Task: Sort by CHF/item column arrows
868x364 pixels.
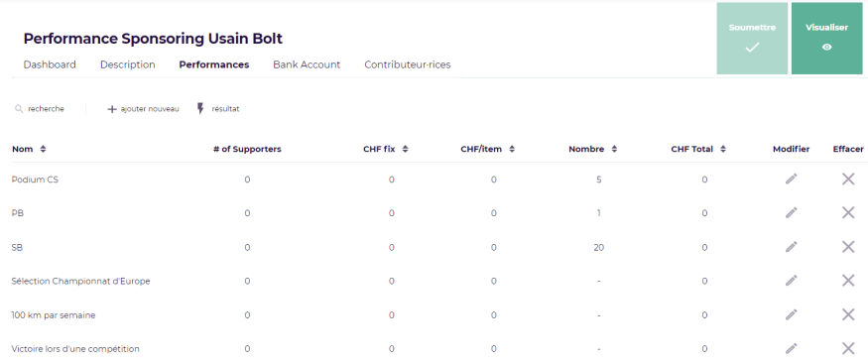Action: [x=512, y=149]
